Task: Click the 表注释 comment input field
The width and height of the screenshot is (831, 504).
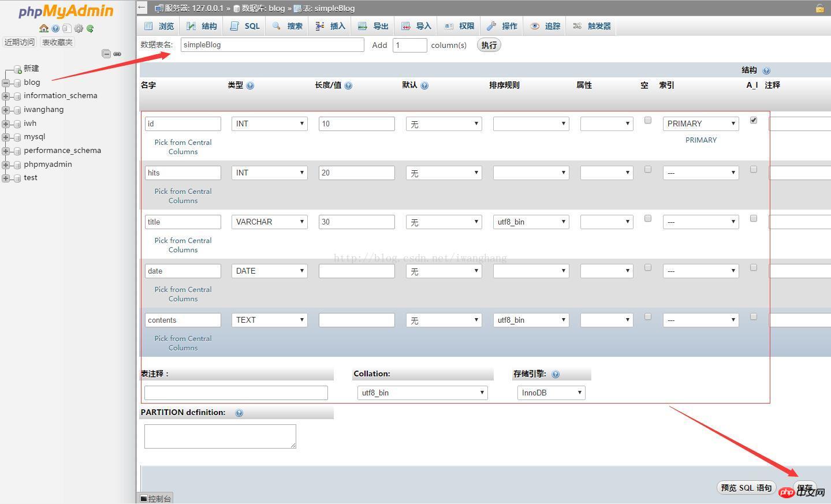Action: pos(236,393)
